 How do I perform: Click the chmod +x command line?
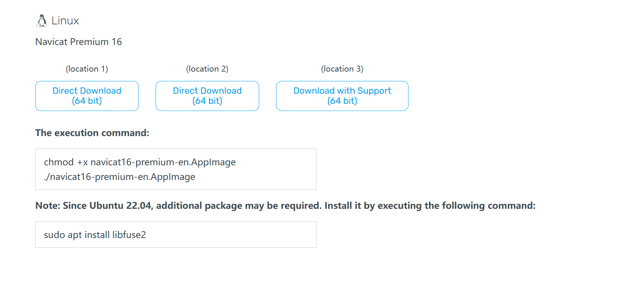pos(140,162)
